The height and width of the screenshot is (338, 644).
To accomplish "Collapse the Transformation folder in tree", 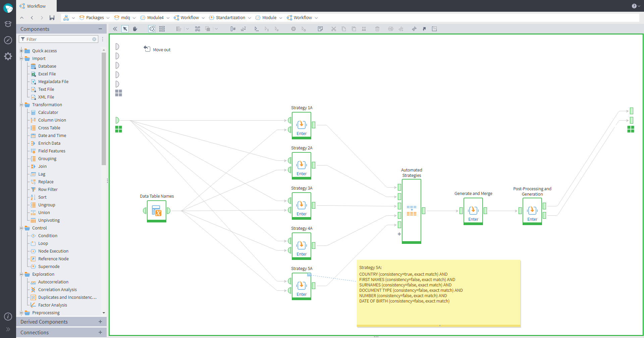I will coord(21,105).
